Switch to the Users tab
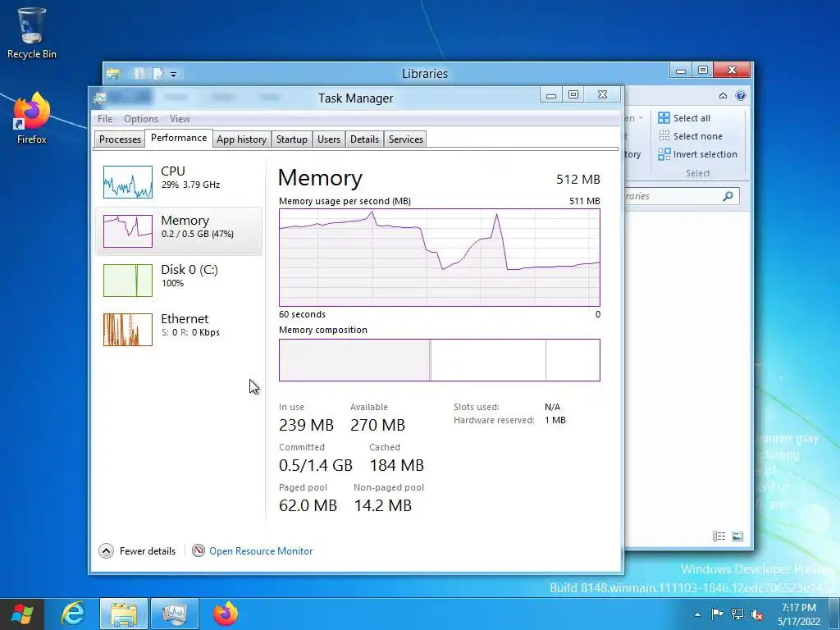 pyautogui.click(x=328, y=139)
